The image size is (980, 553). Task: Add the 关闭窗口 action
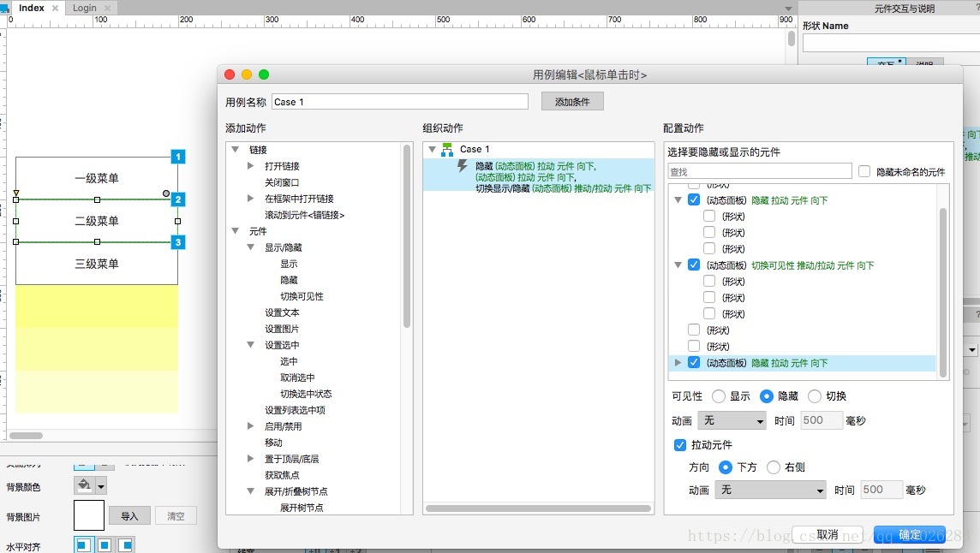(x=282, y=182)
